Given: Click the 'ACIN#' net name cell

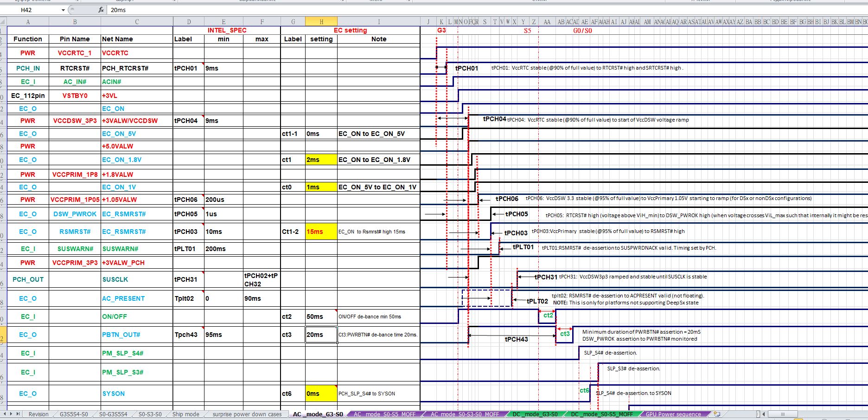Looking at the screenshot, I should click(137, 82).
